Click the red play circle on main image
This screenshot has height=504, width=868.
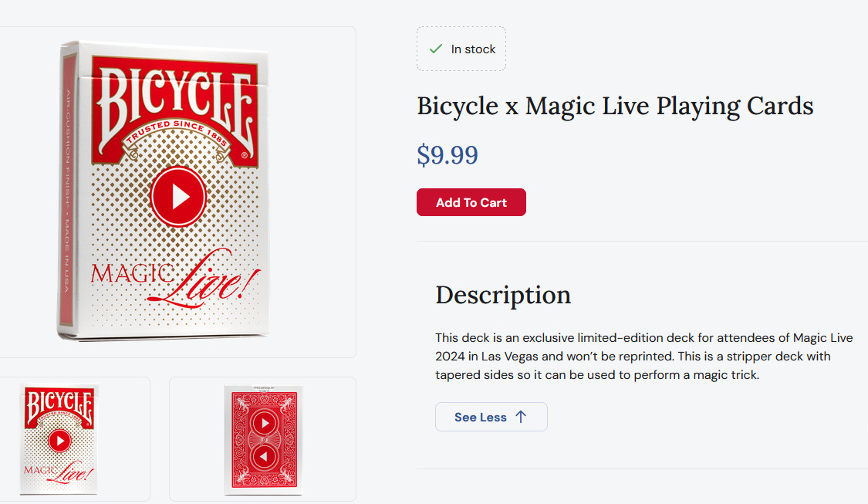point(178,198)
